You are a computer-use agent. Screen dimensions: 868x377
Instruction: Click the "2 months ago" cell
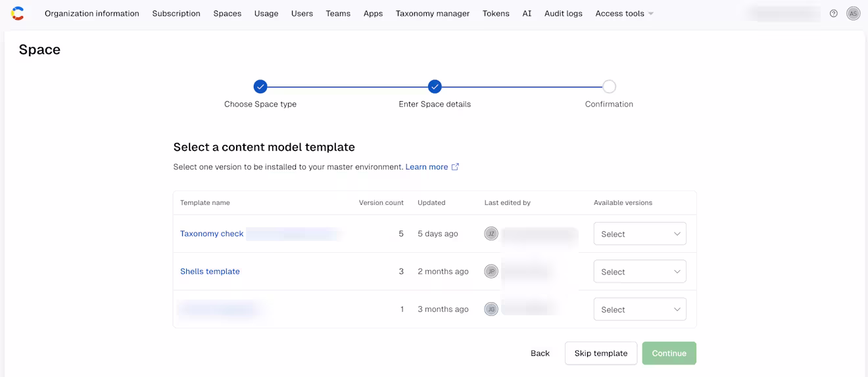point(443,271)
